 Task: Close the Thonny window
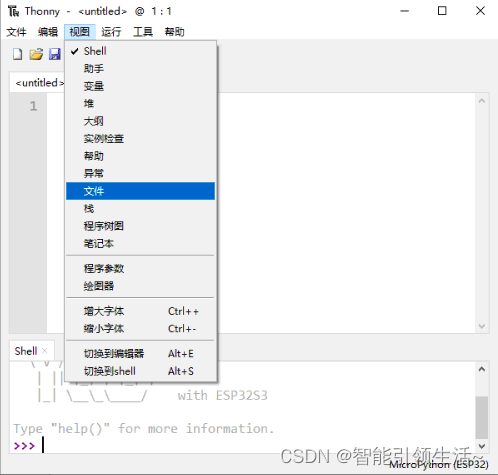click(x=480, y=11)
